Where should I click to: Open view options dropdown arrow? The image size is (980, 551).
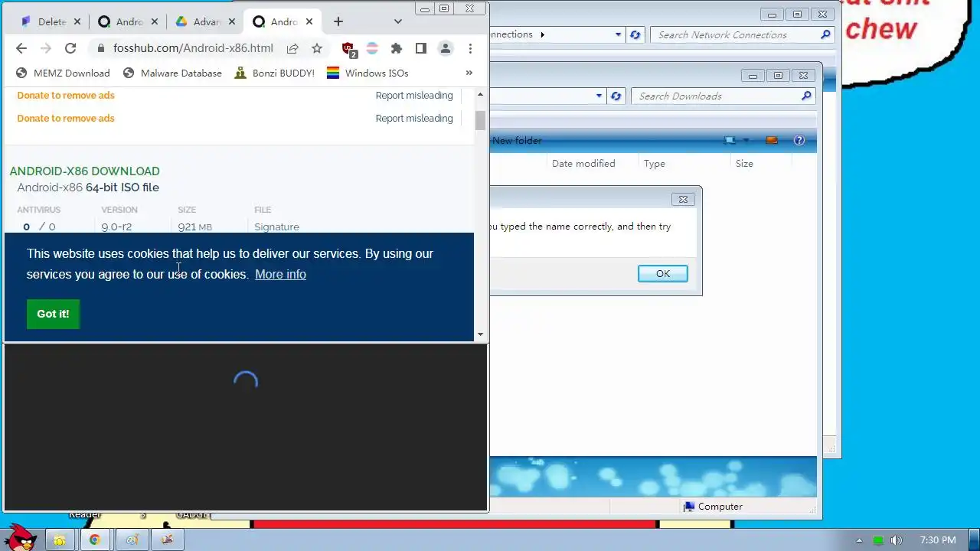click(746, 141)
